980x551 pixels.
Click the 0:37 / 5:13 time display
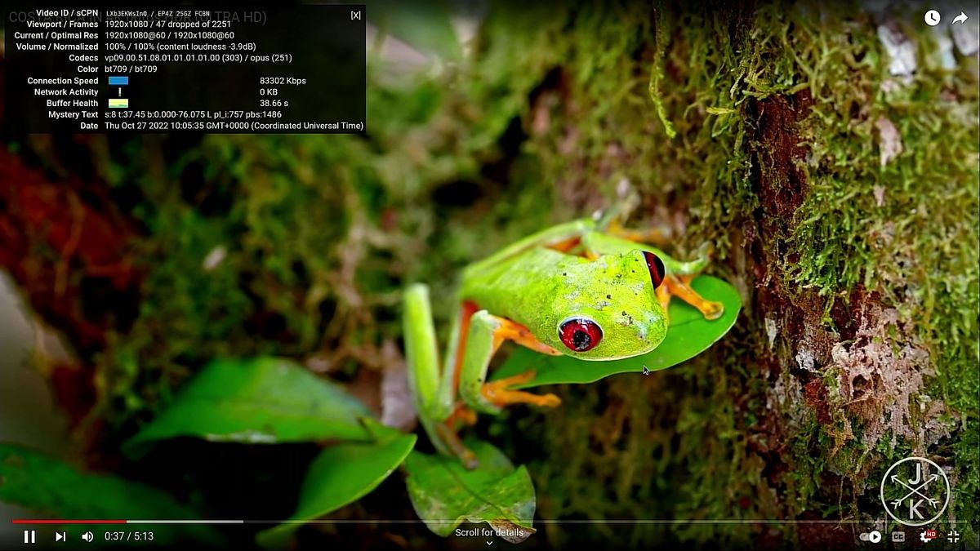tap(129, 536)
